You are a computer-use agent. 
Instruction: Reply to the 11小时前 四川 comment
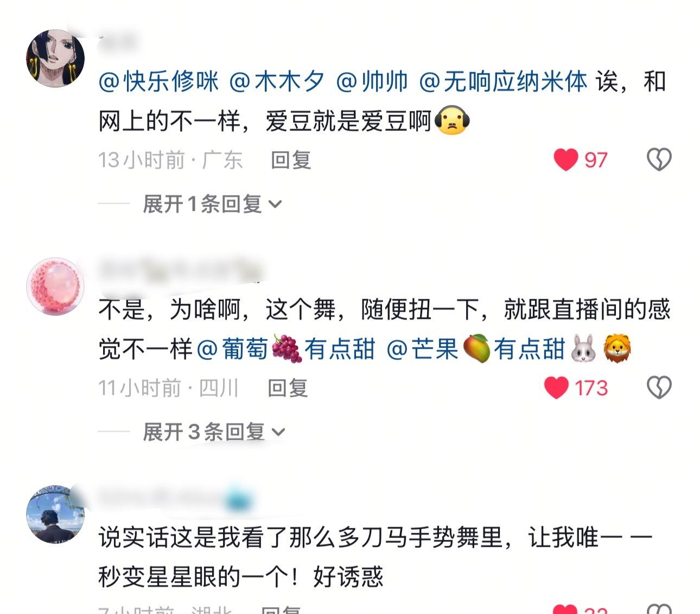pos(288,388)
